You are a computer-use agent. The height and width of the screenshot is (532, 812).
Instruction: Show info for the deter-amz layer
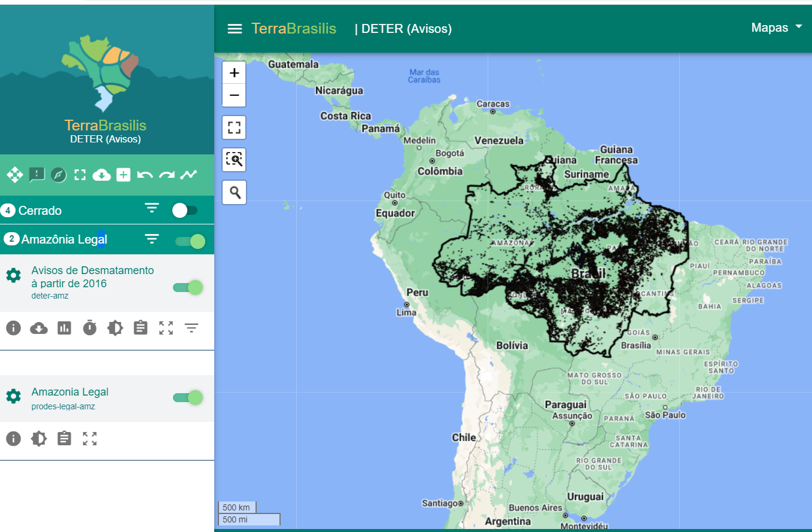pos(13,328)
